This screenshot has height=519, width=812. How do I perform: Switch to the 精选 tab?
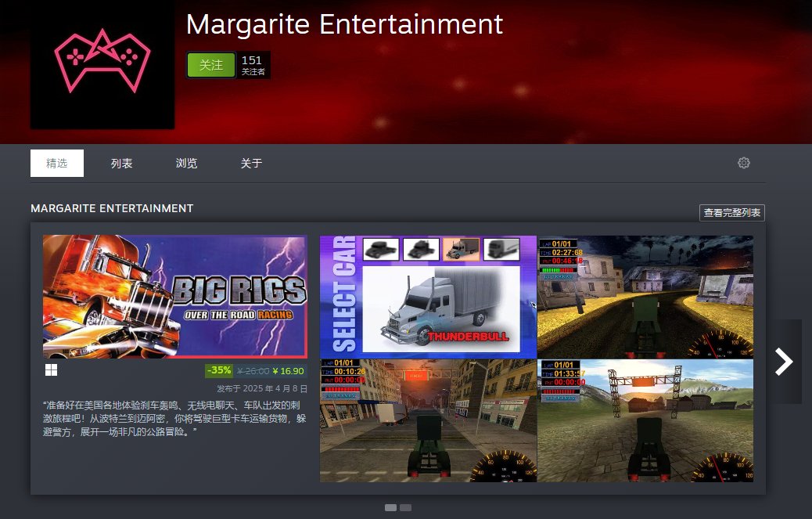click(x=57, y=163)
